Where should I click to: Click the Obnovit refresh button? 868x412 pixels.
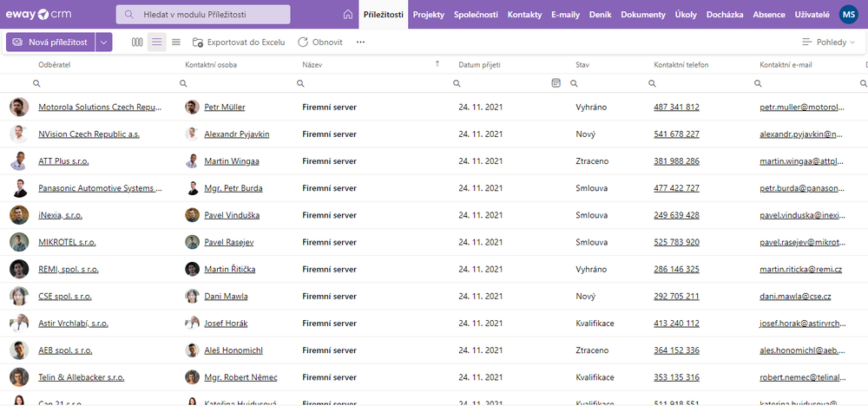point(320,42)
